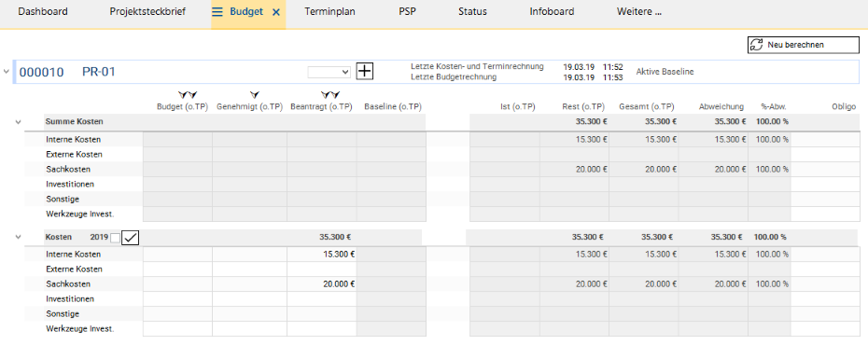Open the hamburger menu on the Budget tab
This screenshot has height=345, width=868.
(217, 11)
